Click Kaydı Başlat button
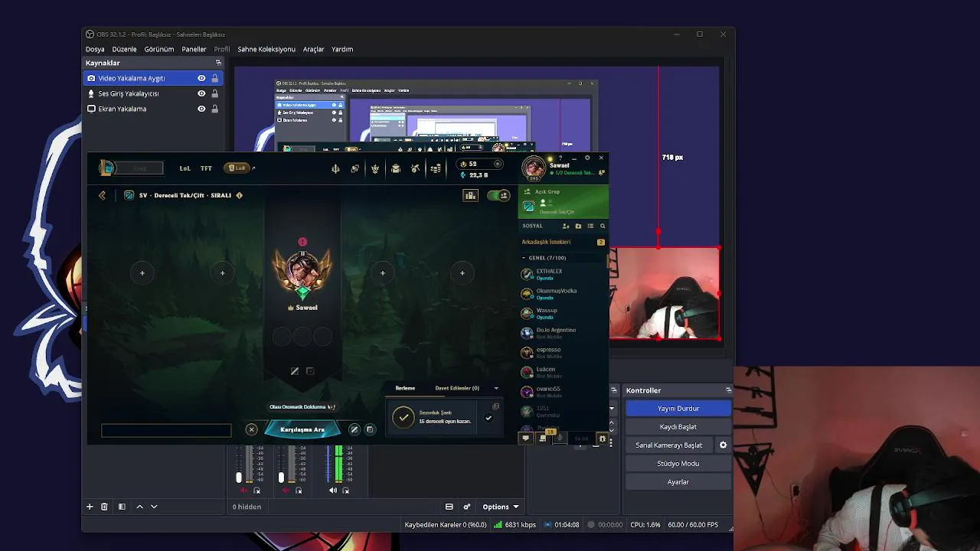 point(678,427)
